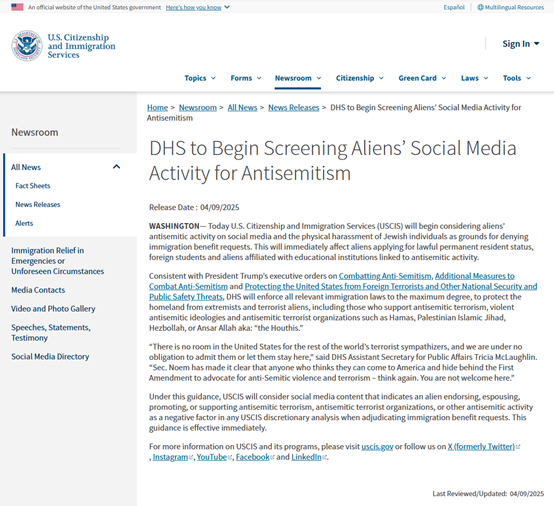The width and height of the screenshot is (554, 506).
Task: Open Instagram link
Action: click(x=170, y=457)
